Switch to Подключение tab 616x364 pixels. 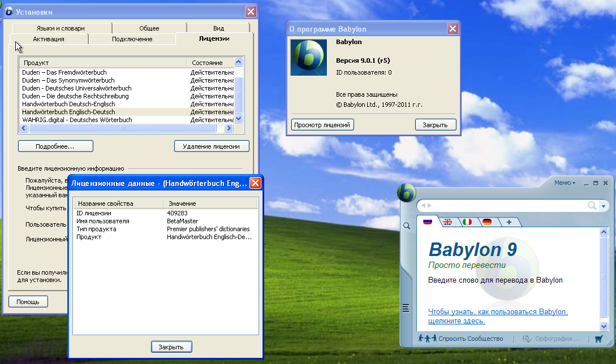click(132, 39)
